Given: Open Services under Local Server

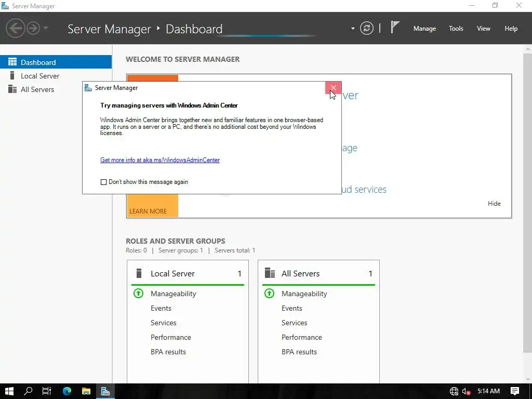Looking at the screenshot, I should (x=164, y=323).
